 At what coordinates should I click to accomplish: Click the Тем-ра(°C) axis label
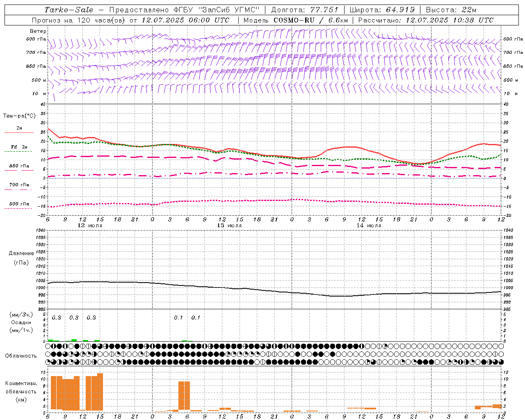pyautogui.click(x=19, y=116)
